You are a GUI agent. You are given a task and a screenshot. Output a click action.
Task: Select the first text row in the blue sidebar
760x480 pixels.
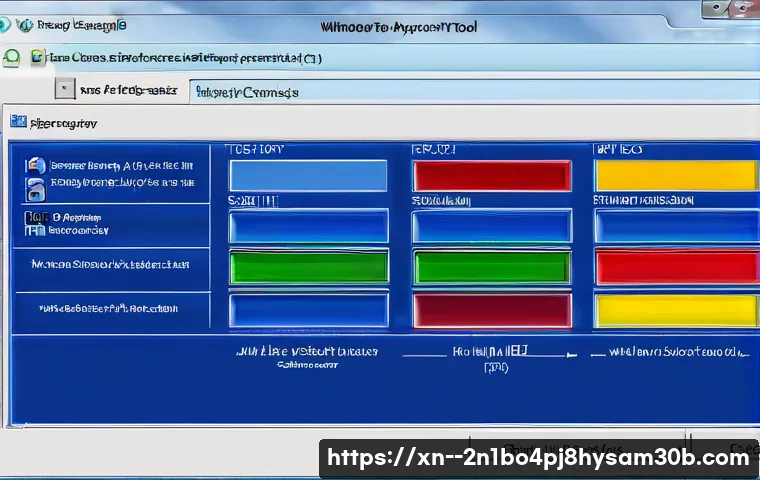coord(122,166)
